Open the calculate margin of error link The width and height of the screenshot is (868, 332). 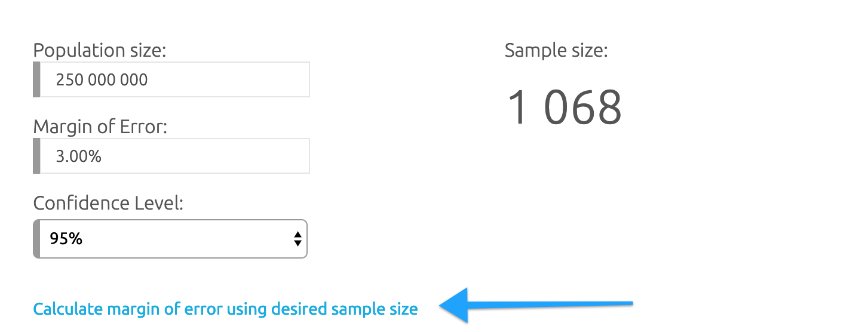pyautogui.click(x=225, y=309)
